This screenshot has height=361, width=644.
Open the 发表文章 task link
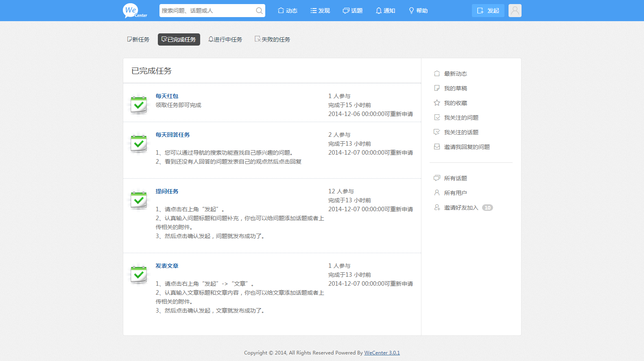[x=167, y=266]
